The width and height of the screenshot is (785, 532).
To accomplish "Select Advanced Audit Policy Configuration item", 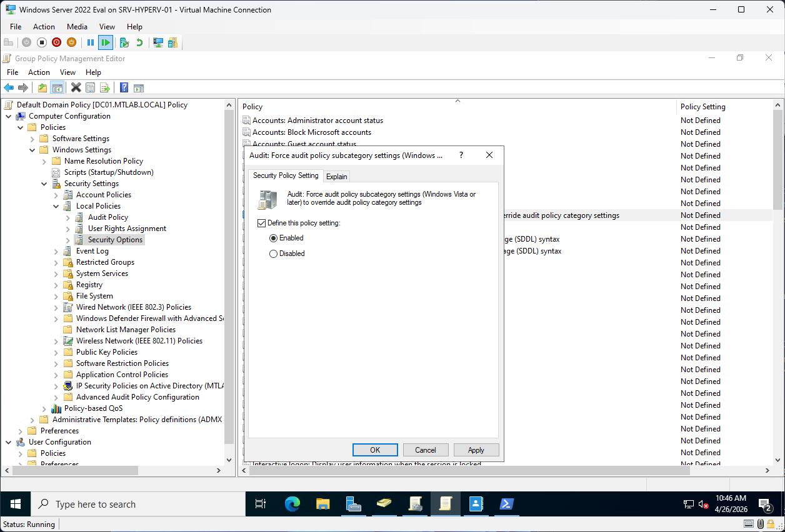I will click(x=137, y=397).
